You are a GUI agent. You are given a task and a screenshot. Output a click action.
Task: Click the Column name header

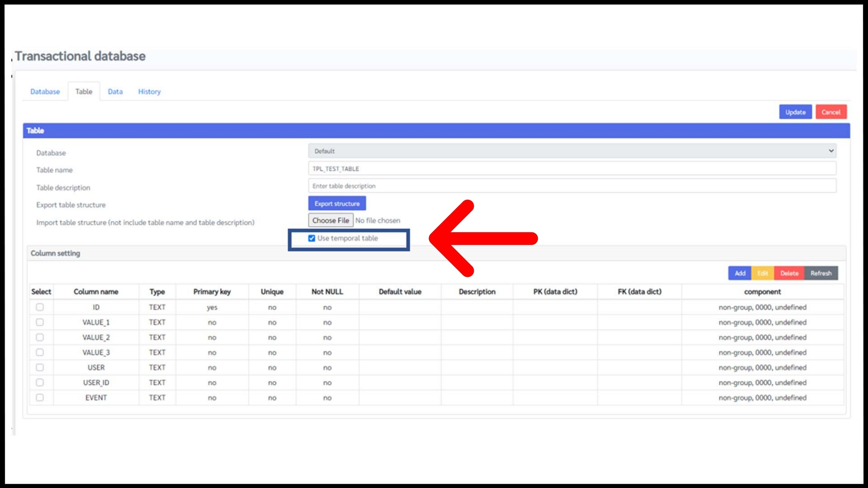[96, 292]
